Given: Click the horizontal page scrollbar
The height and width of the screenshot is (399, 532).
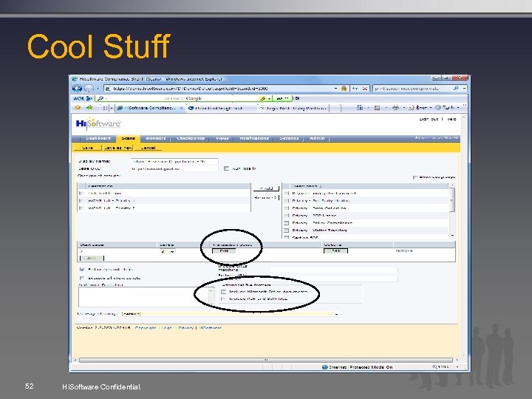Looking at the screenshot, I should (x=266, y=360).
